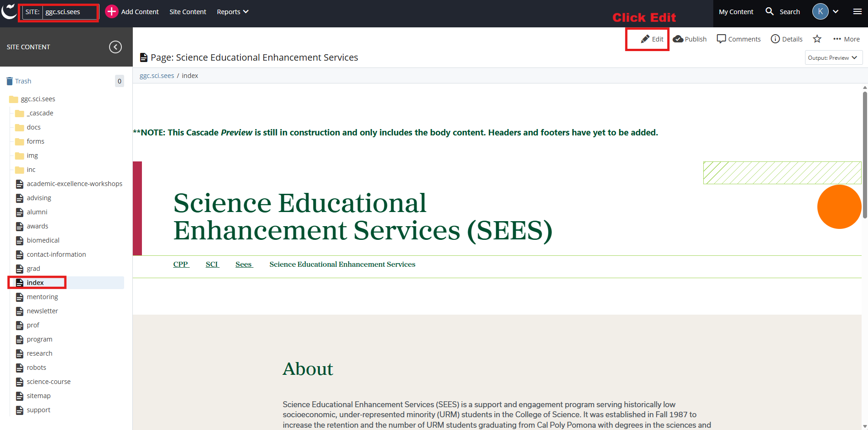Select the newsletter page in tree
The width and height of the screenshot is (868, 430).
click(42, 311)
